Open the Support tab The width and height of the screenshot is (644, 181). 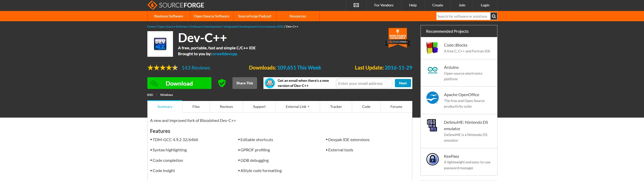click(x=259, y=107)
